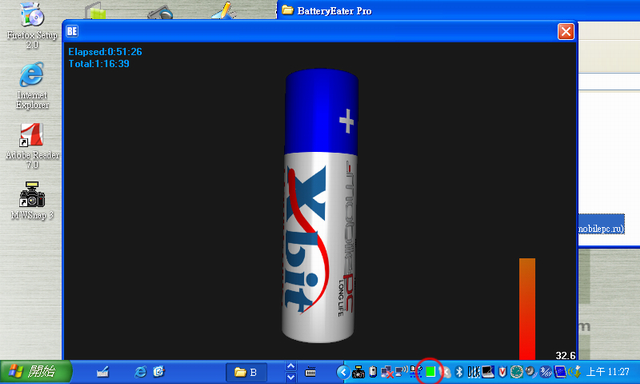Click the taskbar scroll down arrow
The height and width of the screenshot is (384, 640).
[291, 377]
